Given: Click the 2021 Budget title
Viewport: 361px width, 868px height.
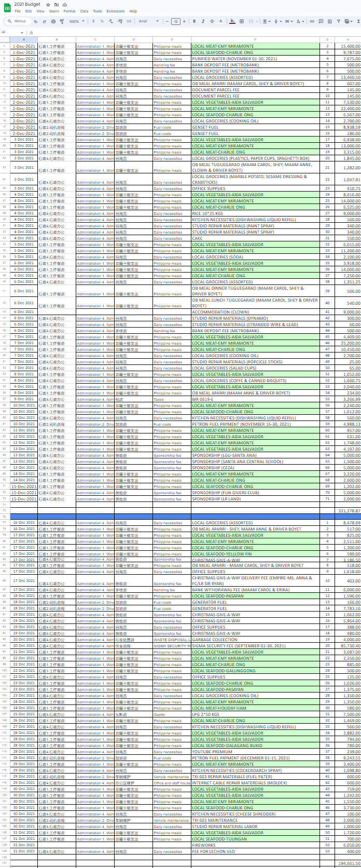Looking at the screenshot, I should tap(27, 4).
